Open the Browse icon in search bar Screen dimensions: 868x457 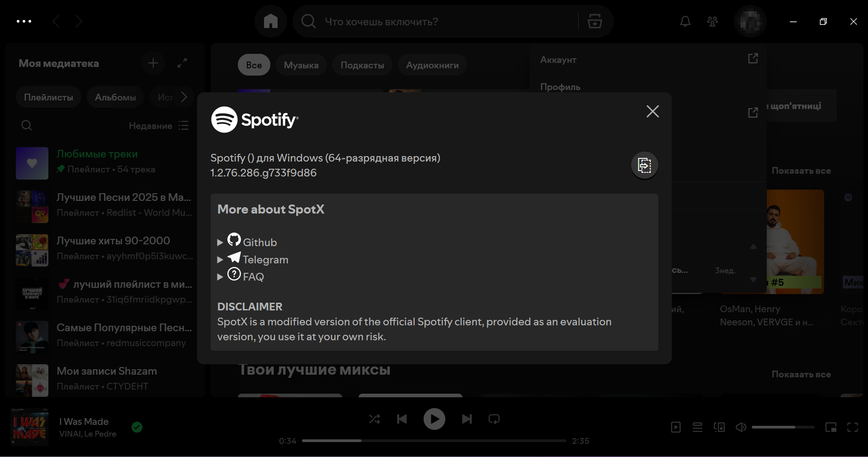pos(594,21)
